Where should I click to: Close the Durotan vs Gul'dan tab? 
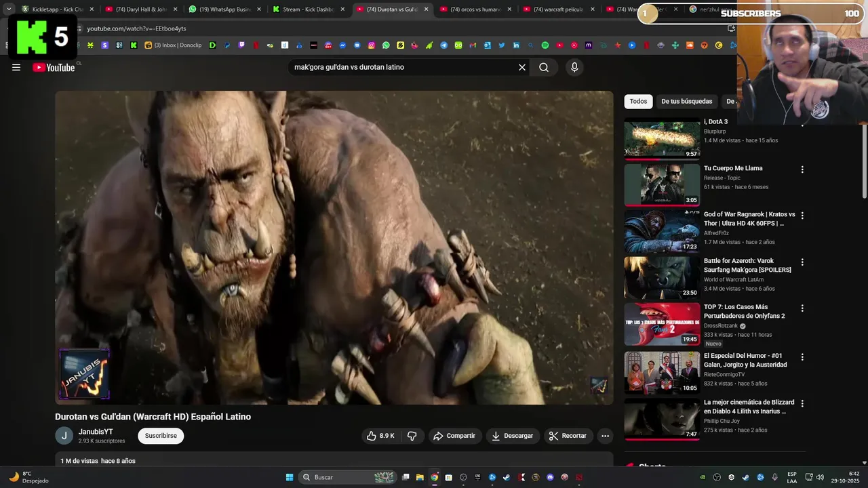click(426, 9)
